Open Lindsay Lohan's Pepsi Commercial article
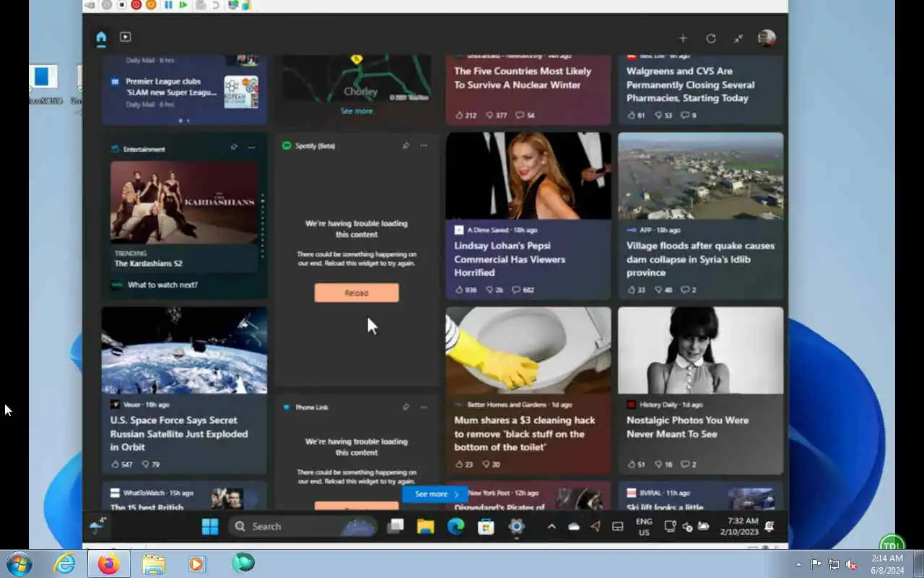Screen dimensions: 924x578 (x=510, y=259)
